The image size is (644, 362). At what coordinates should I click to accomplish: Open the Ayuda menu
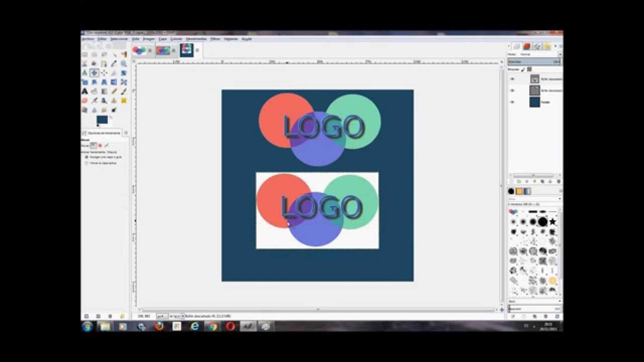click(247, 39)
